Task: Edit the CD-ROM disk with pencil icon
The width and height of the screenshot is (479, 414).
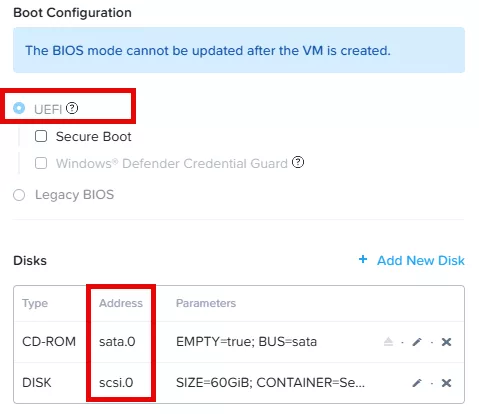Action: pyautogui.click(x=417, y=342)
